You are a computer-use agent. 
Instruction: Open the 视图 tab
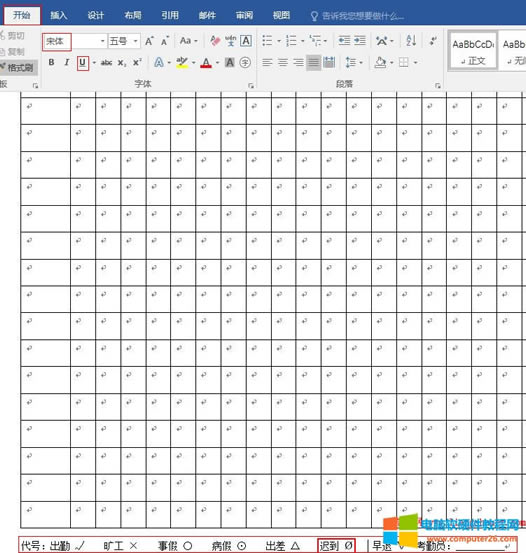pos(282,15)
